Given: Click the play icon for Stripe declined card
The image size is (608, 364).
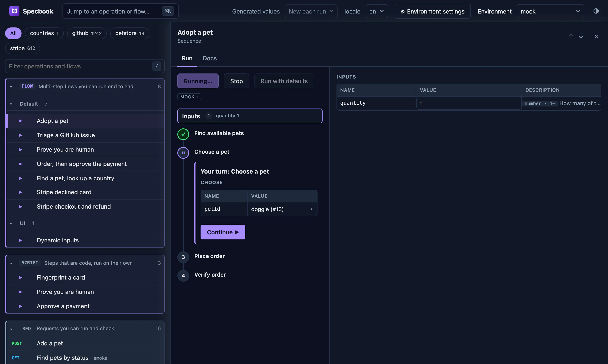Looking at the screenshot, I should pos(21,192).
